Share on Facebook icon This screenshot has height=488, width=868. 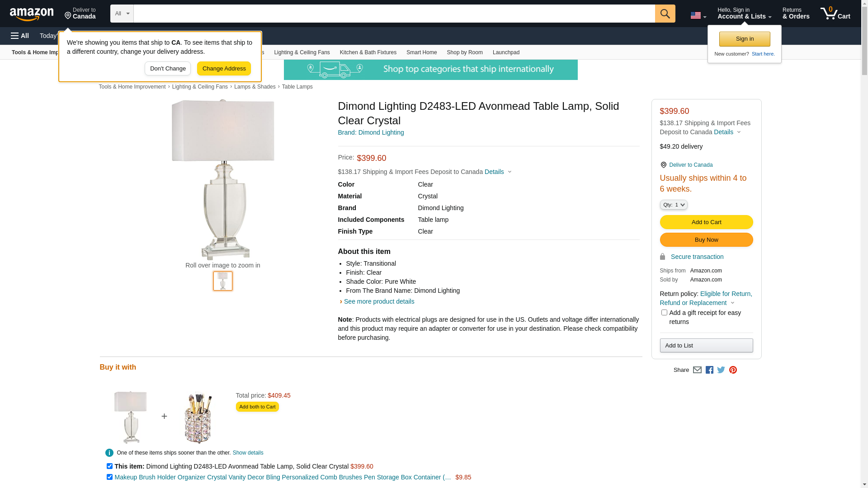709,370
